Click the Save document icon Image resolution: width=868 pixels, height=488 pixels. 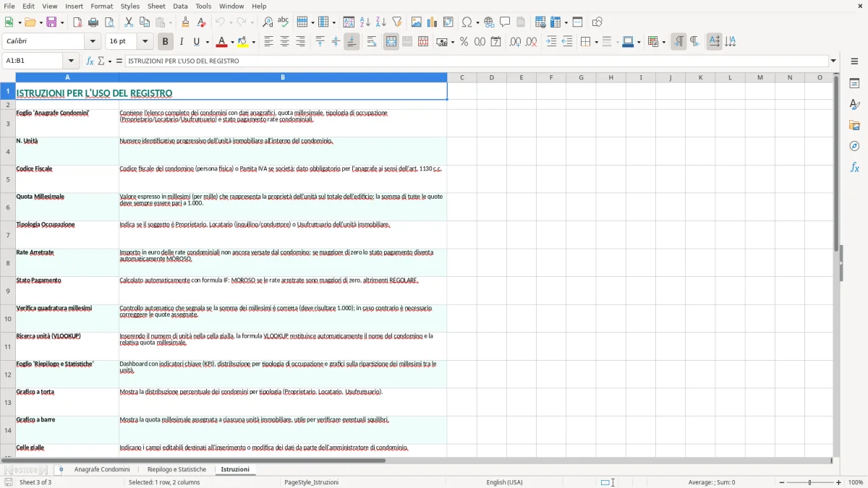click(x=51, y=22)
